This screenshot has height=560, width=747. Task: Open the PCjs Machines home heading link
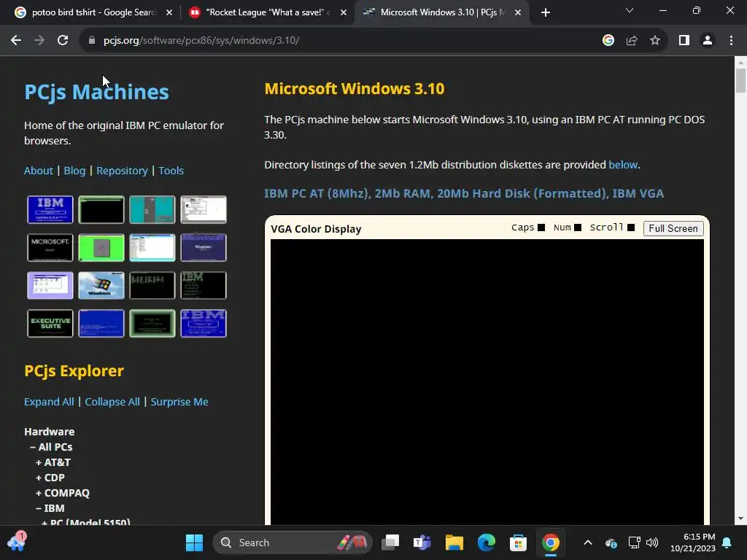point(96,91)
